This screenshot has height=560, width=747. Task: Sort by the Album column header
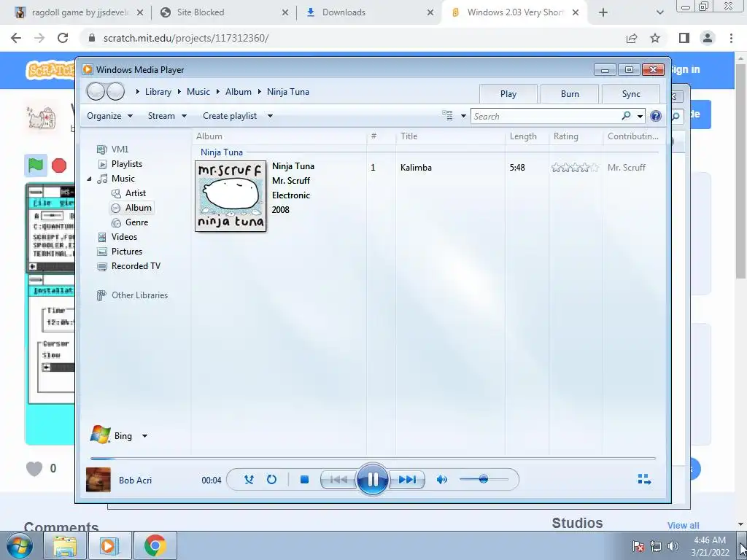click(209, 136)
